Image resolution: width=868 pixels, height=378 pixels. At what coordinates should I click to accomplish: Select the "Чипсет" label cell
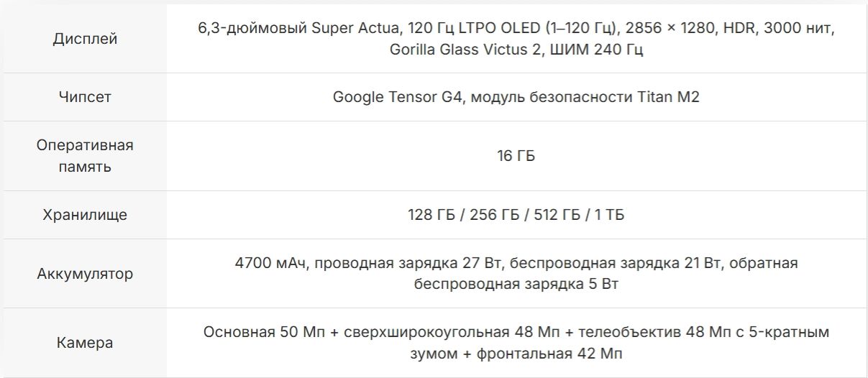tap(85, 97)
